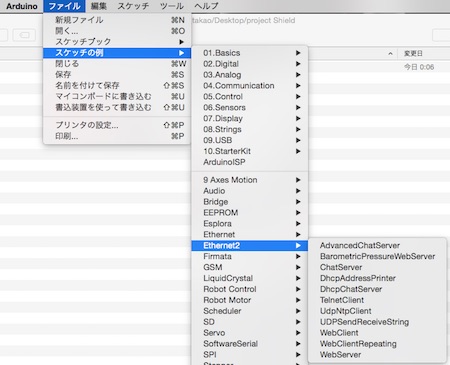This screenshot has height=365, width=450.
Task: Expand the Ethernet library examples
Action: pyautogui.click(x=250, y=235)
